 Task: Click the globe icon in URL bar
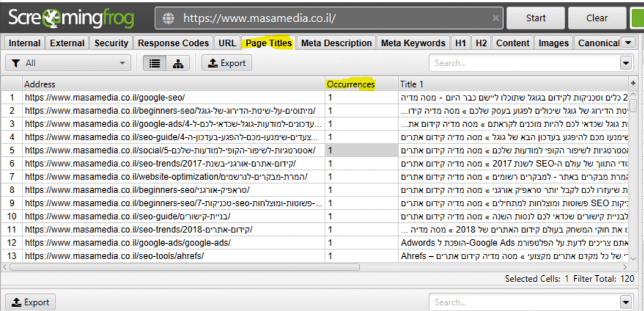tap(169, 18)
